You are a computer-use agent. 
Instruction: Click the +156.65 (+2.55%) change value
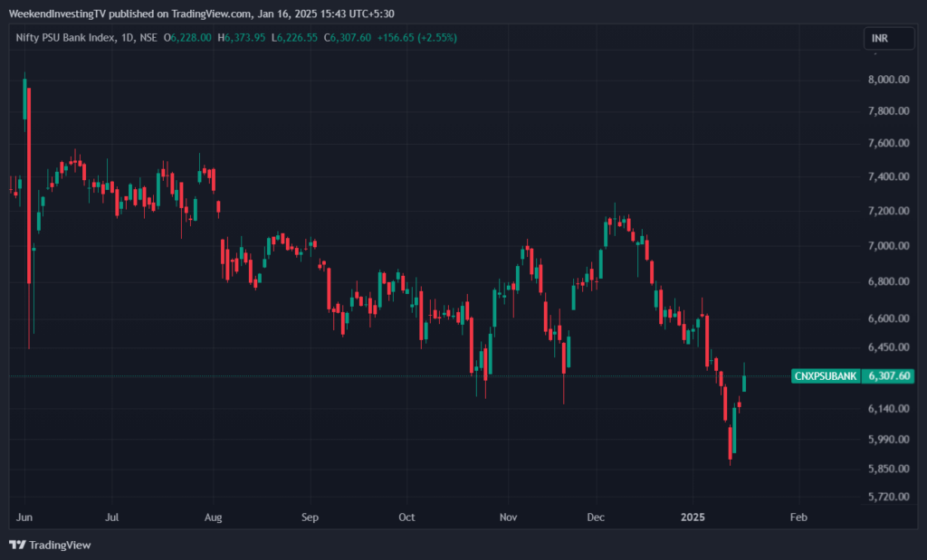pyautogui.click(x=416, y=38)
